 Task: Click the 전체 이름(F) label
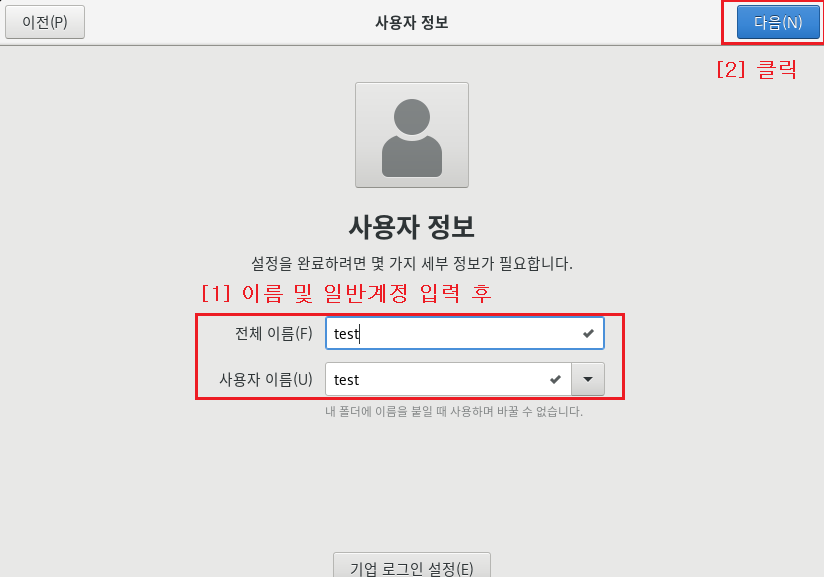(x=274, y=333)
